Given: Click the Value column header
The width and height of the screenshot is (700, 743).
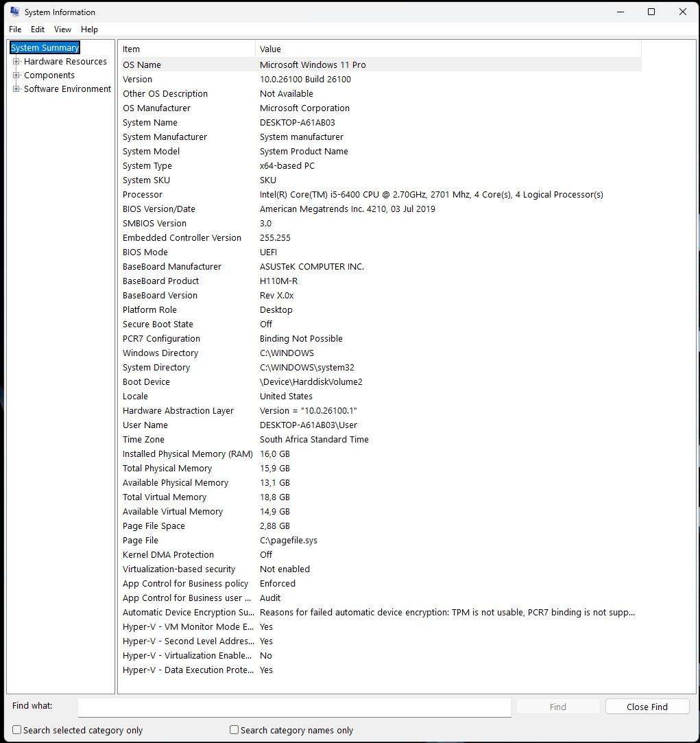Looking at the screenshot, I should [270, 49].
